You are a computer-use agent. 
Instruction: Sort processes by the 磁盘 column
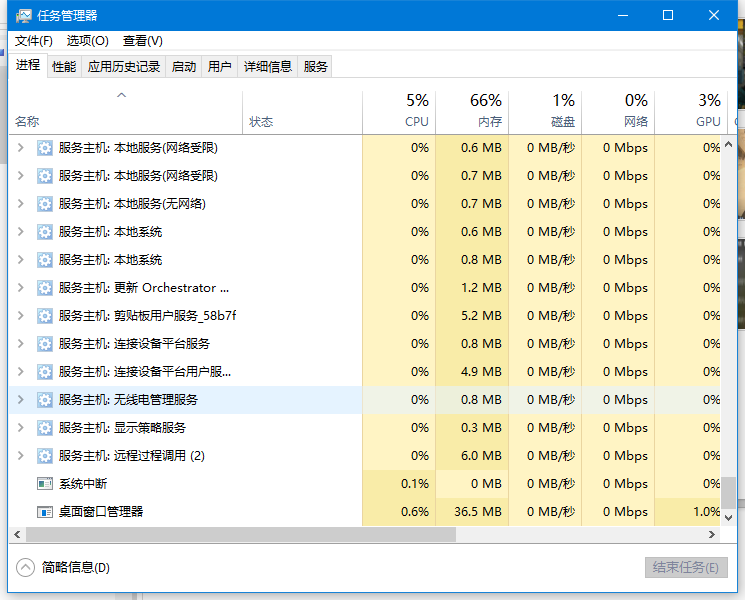[545, 112]
